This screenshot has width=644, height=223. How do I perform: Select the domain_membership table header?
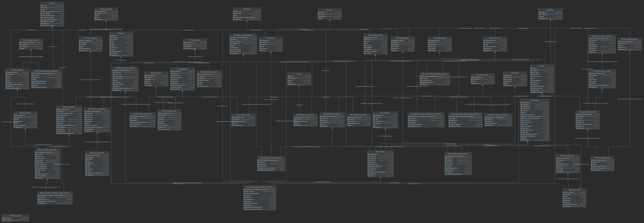coord(588,112)
